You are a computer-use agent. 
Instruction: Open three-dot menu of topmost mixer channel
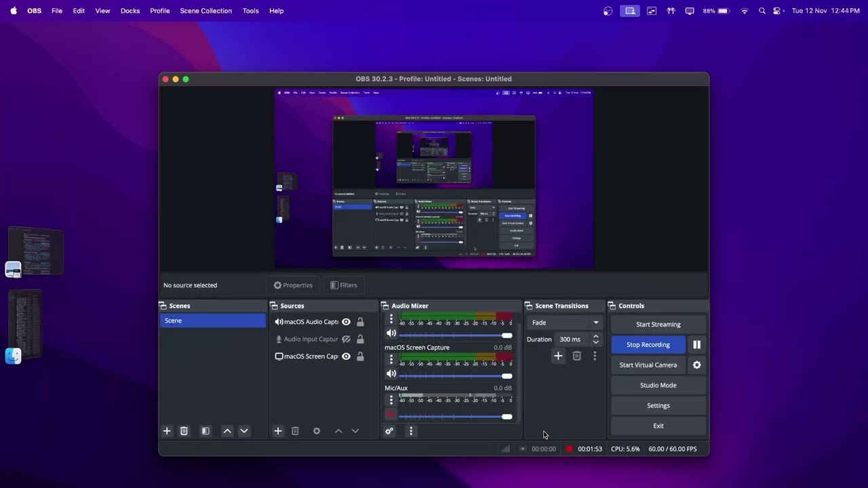pos(391,319)
